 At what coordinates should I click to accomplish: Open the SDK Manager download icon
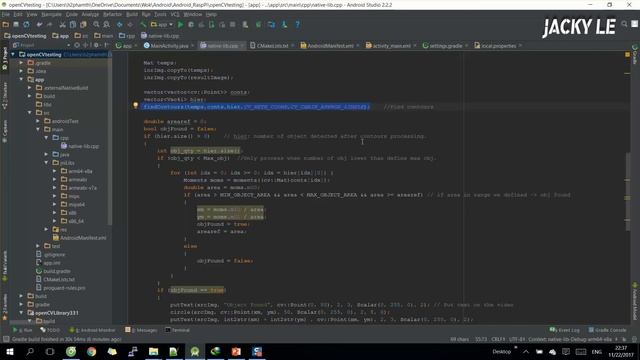[284, 24]
